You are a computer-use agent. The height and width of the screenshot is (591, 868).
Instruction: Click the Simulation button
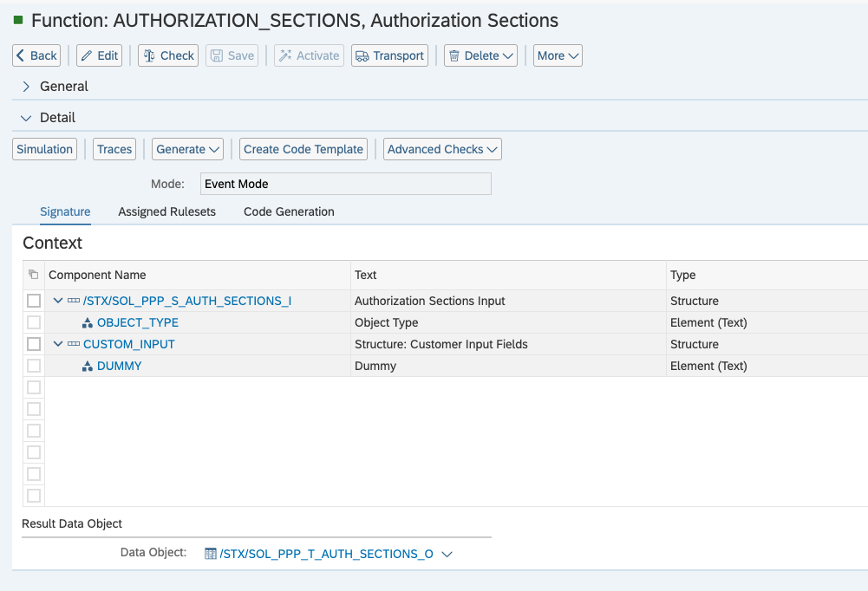pyautogui.click(x=45, y=149)
